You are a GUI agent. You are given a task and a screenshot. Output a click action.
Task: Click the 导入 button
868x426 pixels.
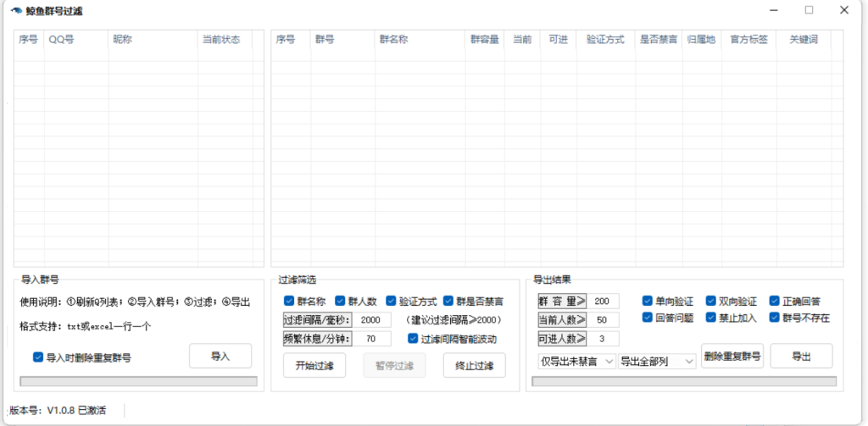tap(220, 357)
